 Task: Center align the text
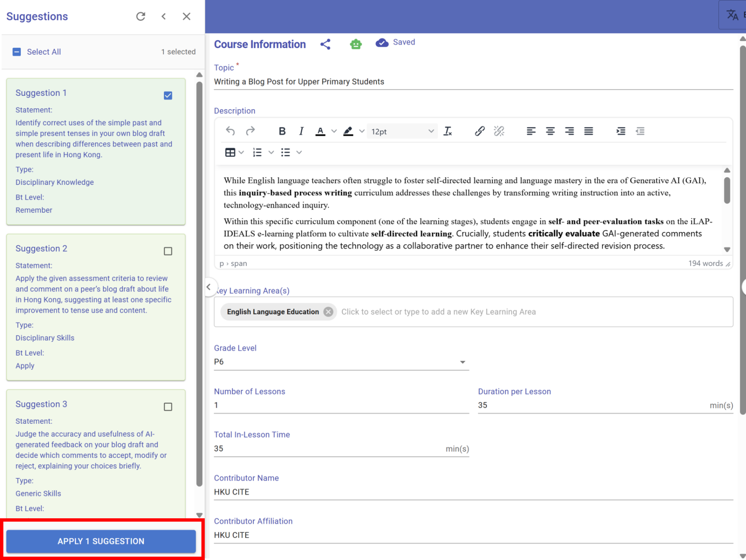tap(550, 131)
